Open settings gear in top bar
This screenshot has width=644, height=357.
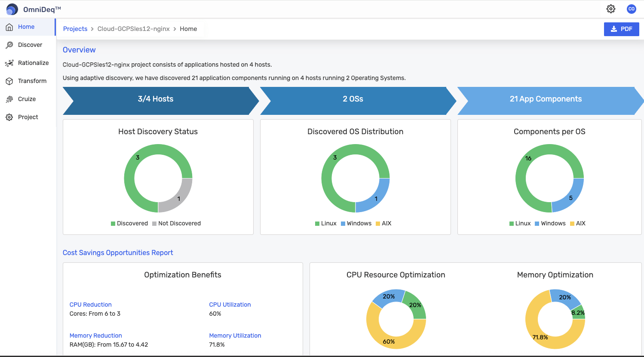point(611,9)
